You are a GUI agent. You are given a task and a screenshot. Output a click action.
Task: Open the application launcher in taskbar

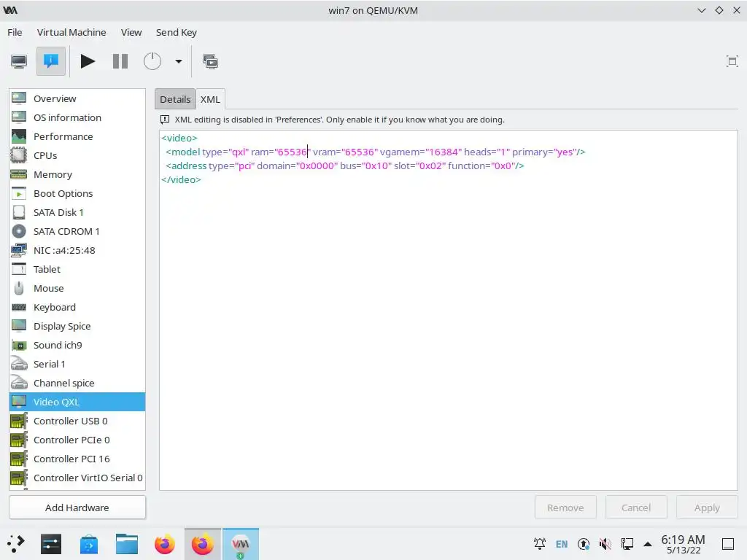tap(16, 544)
